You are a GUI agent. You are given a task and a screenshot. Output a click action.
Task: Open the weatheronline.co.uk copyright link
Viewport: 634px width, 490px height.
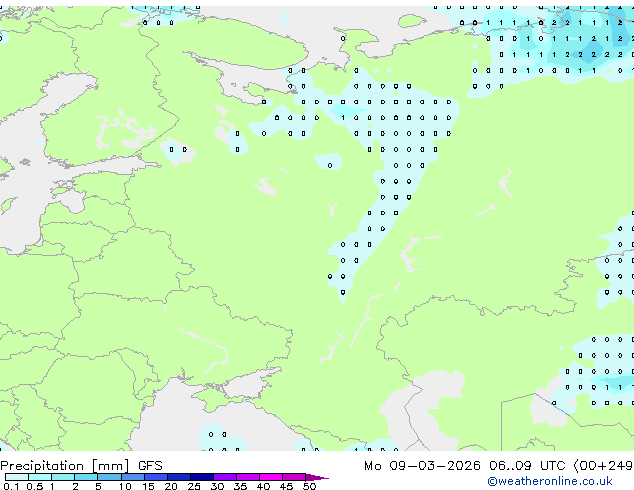click(549, 481)
